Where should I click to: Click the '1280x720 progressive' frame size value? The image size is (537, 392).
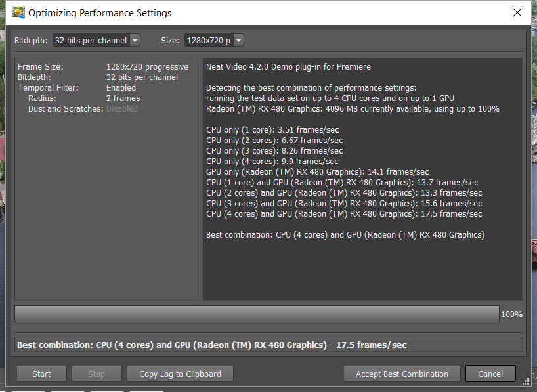(147, 67)
